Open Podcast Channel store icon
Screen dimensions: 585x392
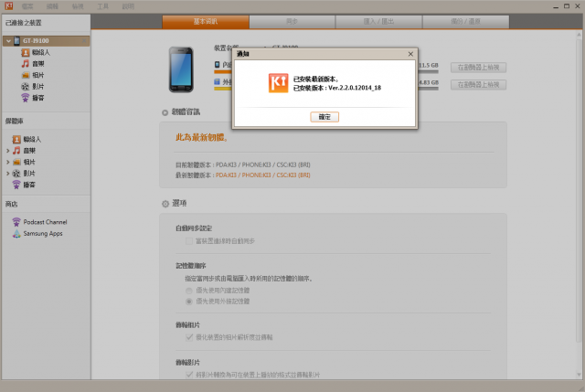pos(16,222)
